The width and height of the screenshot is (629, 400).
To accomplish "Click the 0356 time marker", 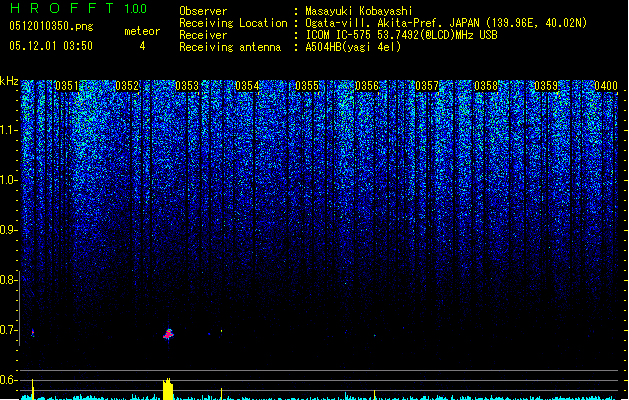I will 367,86.
